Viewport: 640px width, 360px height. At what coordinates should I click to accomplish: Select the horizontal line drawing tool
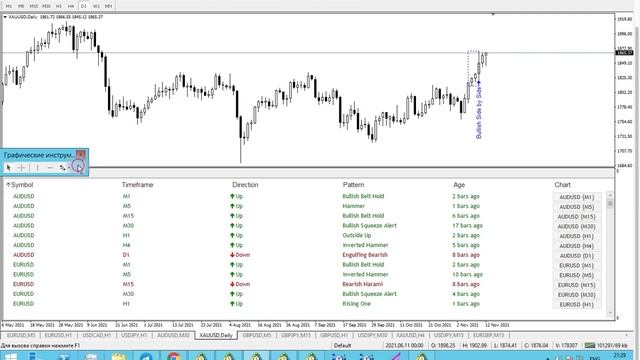coord(50,168)
